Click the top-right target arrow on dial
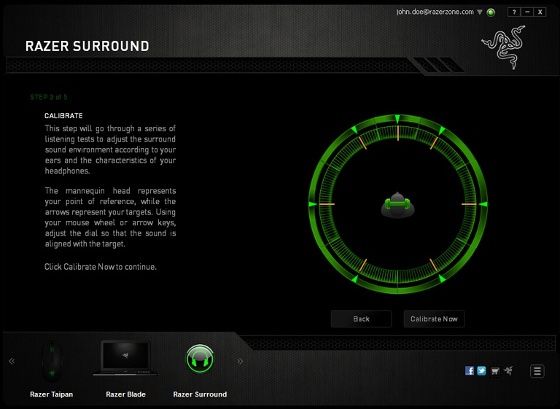 pos(441,130)
